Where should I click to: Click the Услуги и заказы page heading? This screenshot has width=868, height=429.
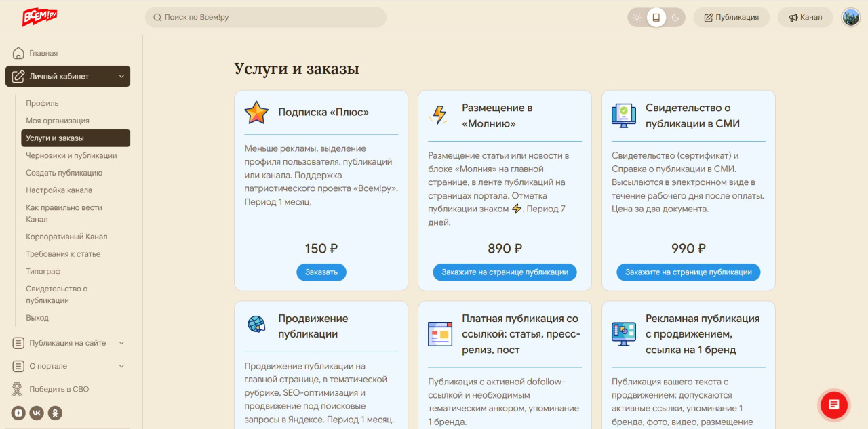(x=296, y=69)
